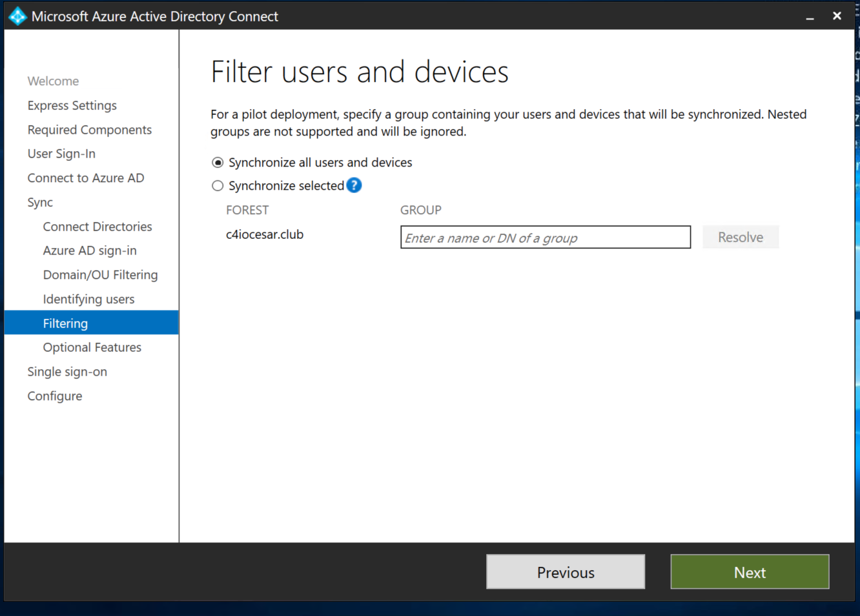This screenshot has width=860, height=616.
Task: Go back with the Previous button
Action: tap(565, 572)
